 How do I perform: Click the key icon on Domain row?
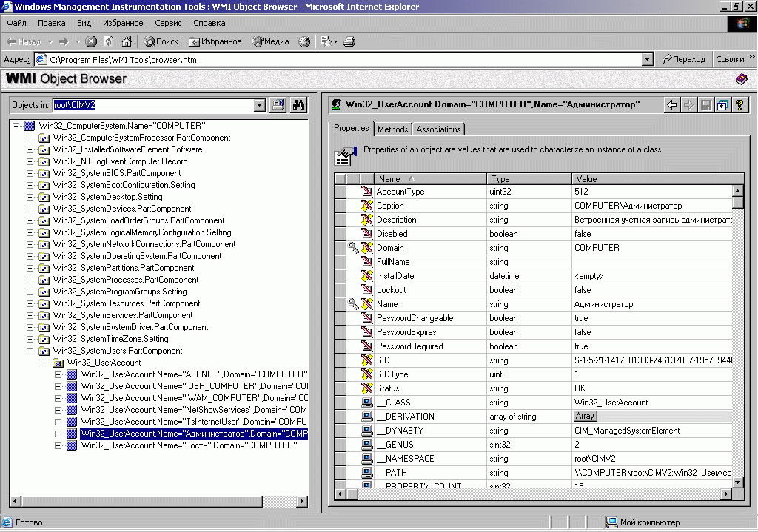(354, 248)
